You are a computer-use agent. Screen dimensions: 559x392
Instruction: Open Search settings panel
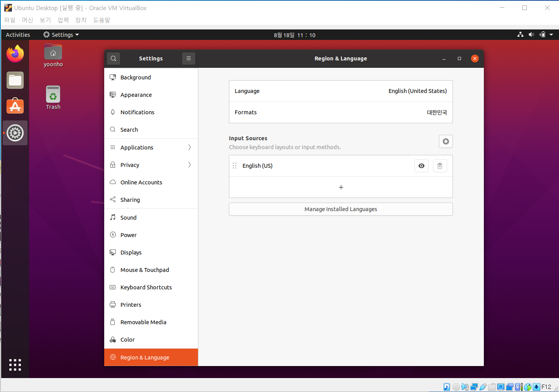tap(151, 130)
